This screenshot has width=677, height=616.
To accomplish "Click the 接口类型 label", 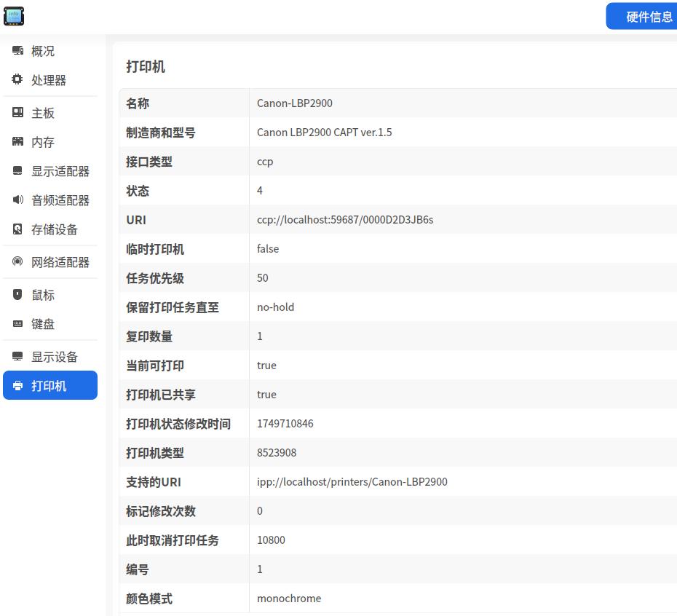I will [149, 162].
